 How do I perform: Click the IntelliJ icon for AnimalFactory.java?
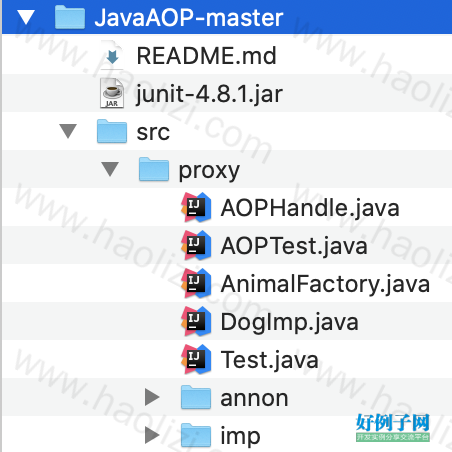pyautogui.click(x=196, y=283)
